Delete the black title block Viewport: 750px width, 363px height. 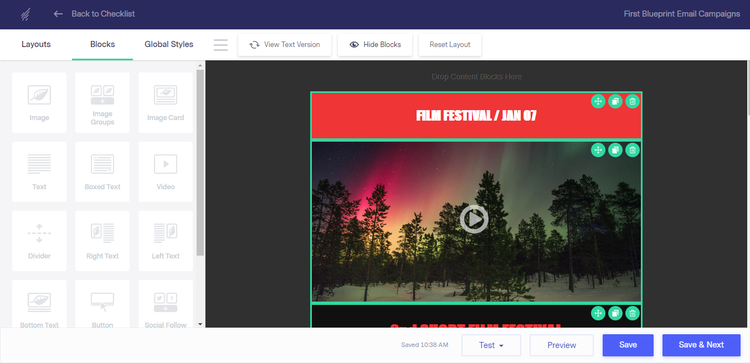click(632, 313)
